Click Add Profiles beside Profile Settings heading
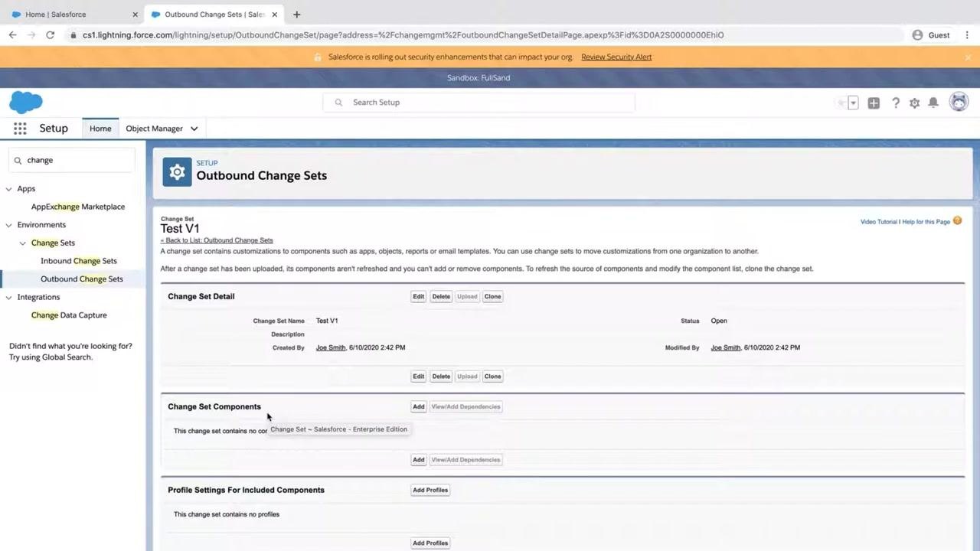 pyautogui.click(x=430, y=490)
